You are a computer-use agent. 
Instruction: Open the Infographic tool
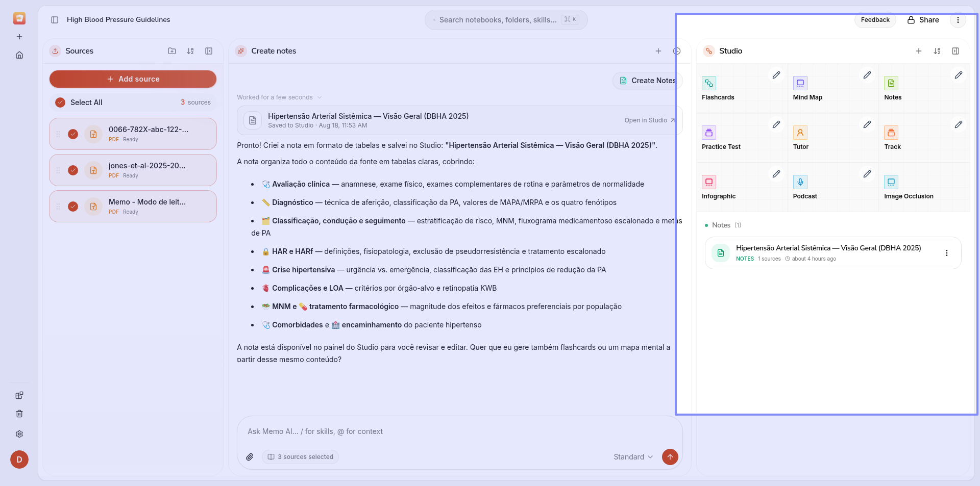[742, 188]
